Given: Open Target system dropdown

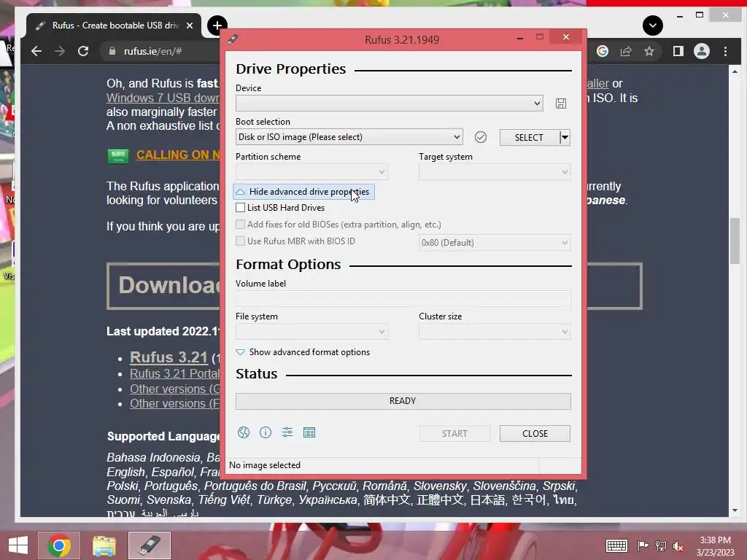Looking at the screenshot, I should pos(495,171).
